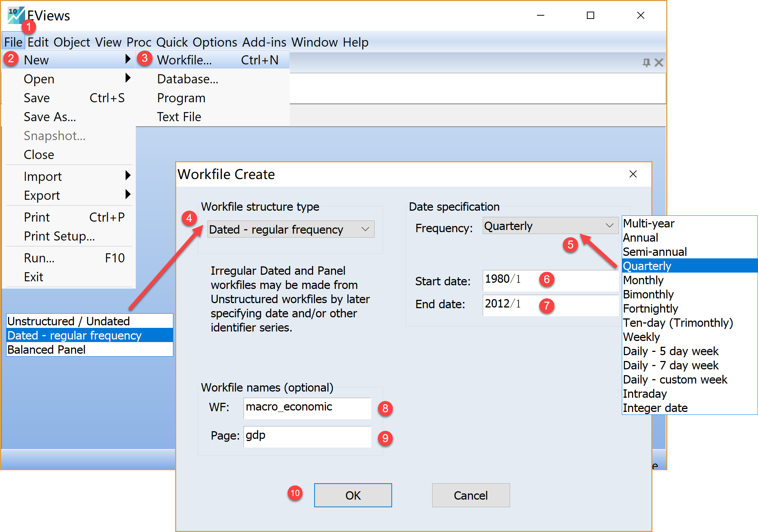
Task: Choose Balanced Panel structure option
Action: point(47,350)
